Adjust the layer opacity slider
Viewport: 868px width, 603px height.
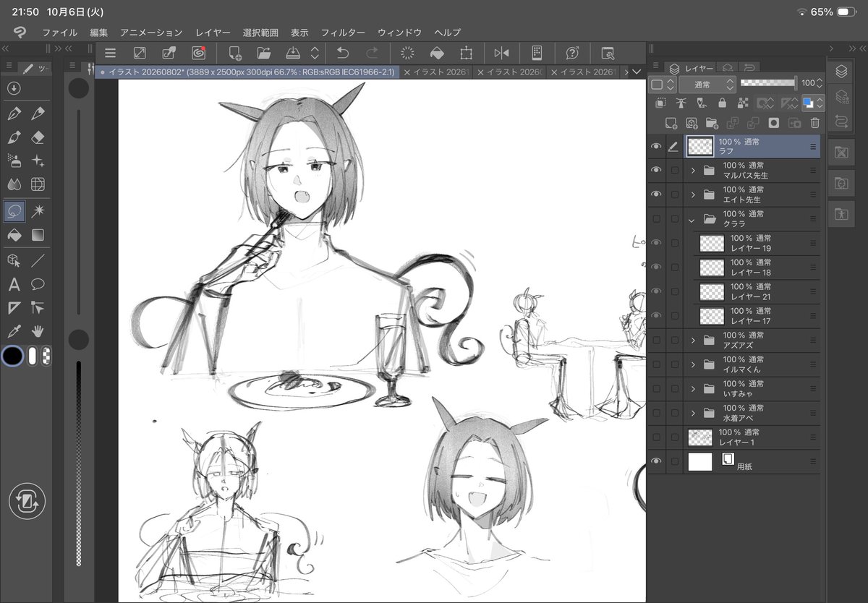tap(768, 83)
